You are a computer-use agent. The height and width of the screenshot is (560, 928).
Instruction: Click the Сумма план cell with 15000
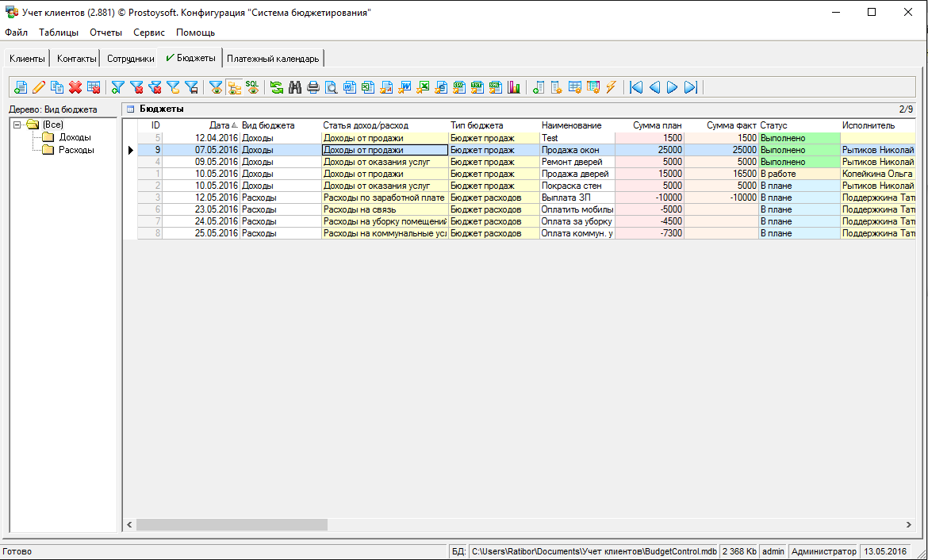(x=649, y=174)
